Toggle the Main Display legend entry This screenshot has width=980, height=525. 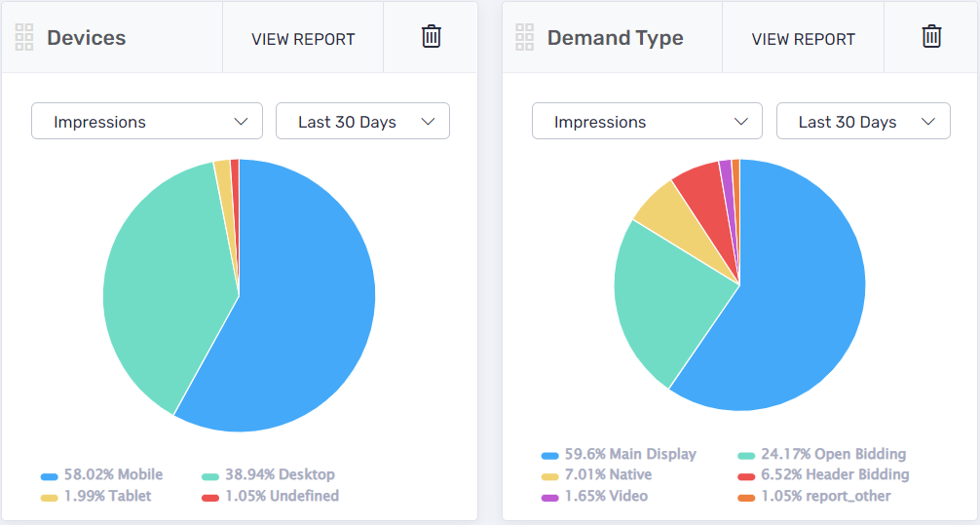tap(620, 454)
